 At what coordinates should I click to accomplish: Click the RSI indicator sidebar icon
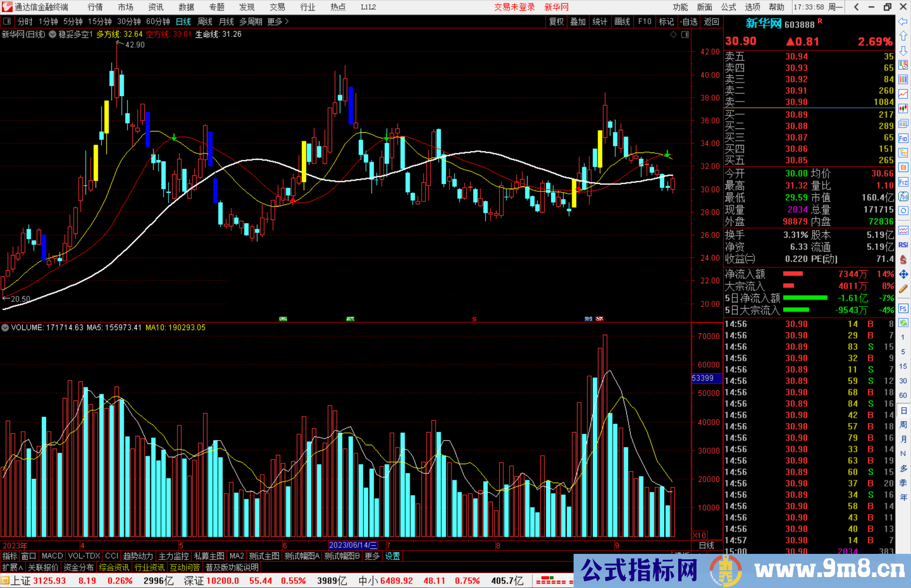pyautogui.click(x=903, y=245)
